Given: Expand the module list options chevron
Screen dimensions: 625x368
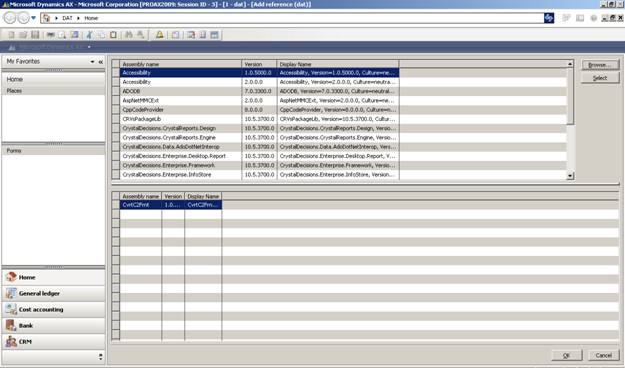Looking at the screenshot, I should pyautogui.click(x=100, y=357).
